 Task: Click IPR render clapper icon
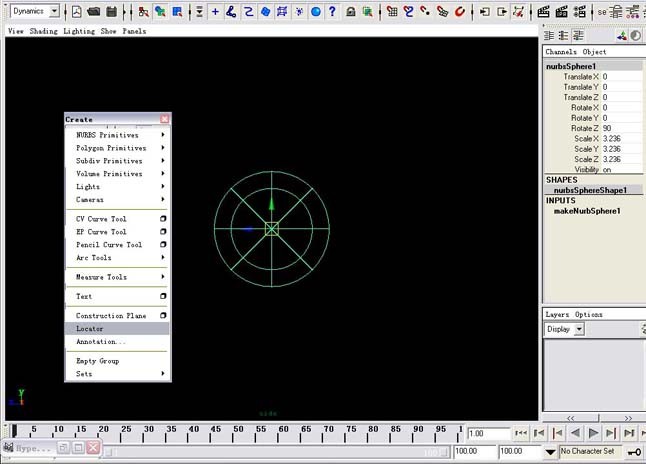click(x=562, y=12)
